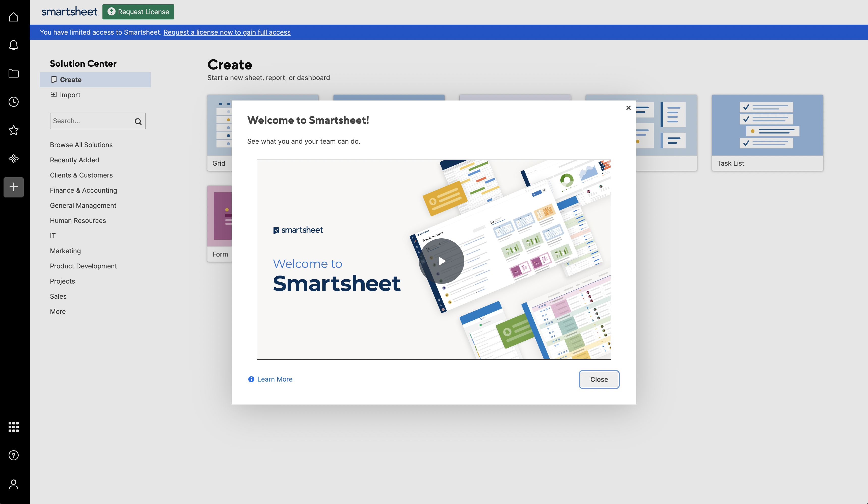Screen dimensions: 868x504
Task: Click the Launcher grid icon
Action: point(13,427)
